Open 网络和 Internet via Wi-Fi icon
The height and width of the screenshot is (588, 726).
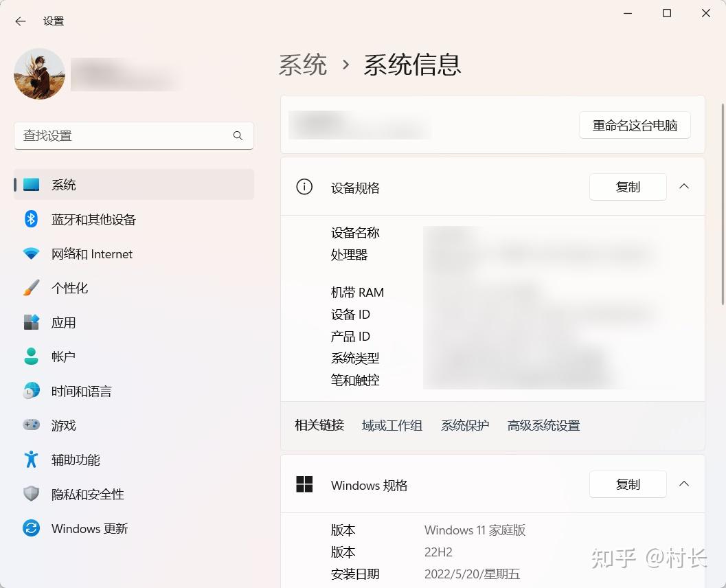tap(31, 253)
